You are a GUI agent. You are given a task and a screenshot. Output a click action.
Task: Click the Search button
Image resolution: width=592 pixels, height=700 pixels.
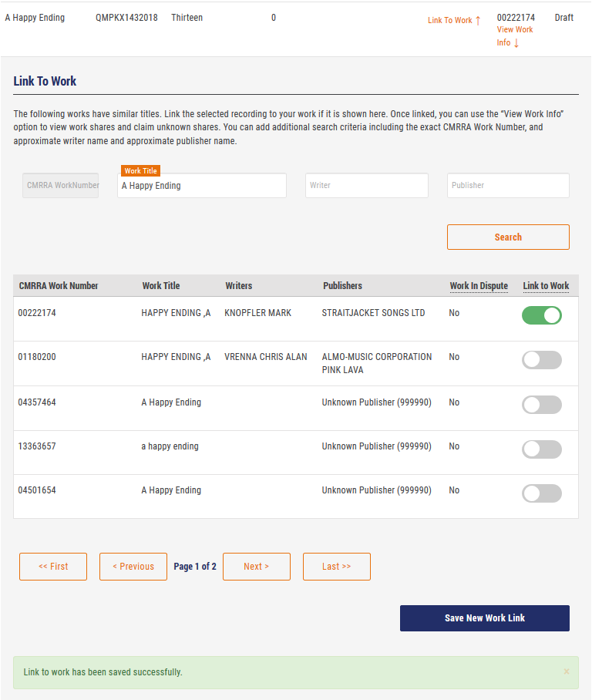(508, 237)
